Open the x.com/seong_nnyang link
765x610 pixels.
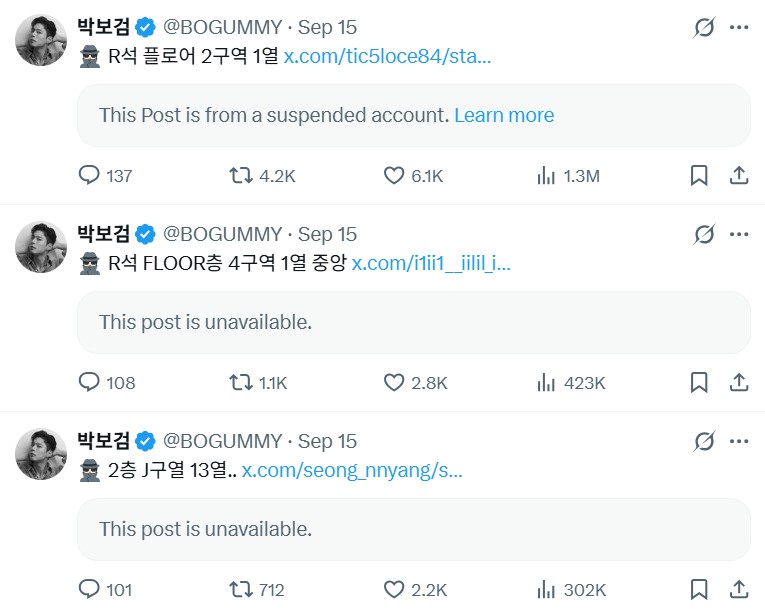352,470
